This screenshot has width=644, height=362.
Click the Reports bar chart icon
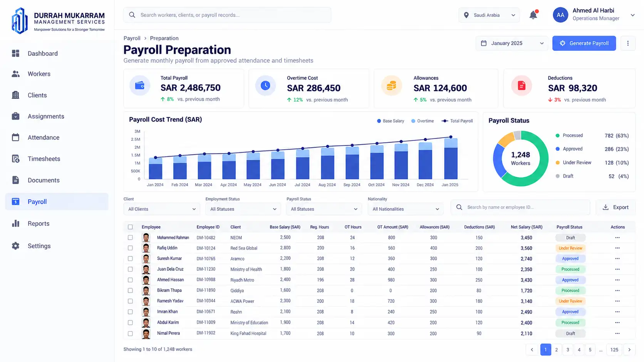pos(15,224)
